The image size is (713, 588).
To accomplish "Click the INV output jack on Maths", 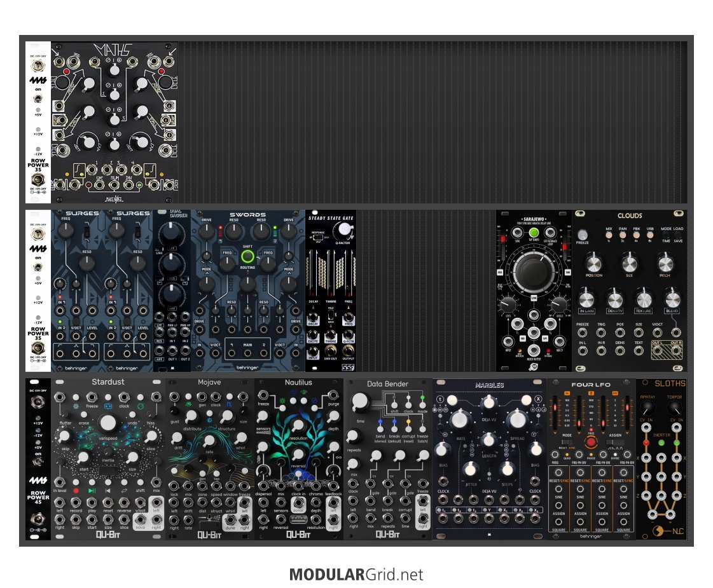I will click(128, 185).
